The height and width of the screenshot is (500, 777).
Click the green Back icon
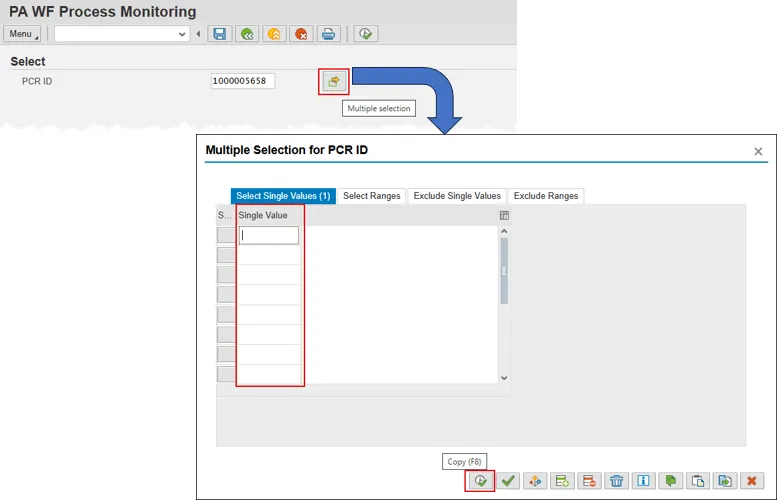coord(247,34)
